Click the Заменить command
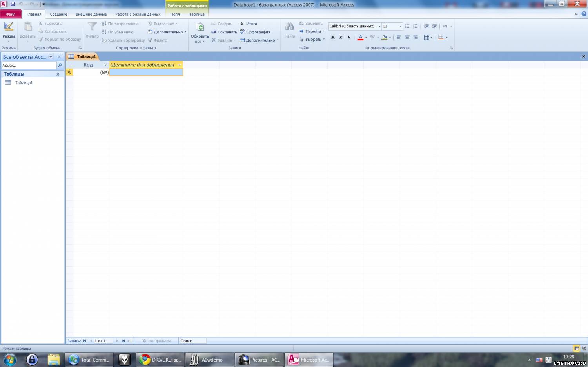 coord(311,24)
